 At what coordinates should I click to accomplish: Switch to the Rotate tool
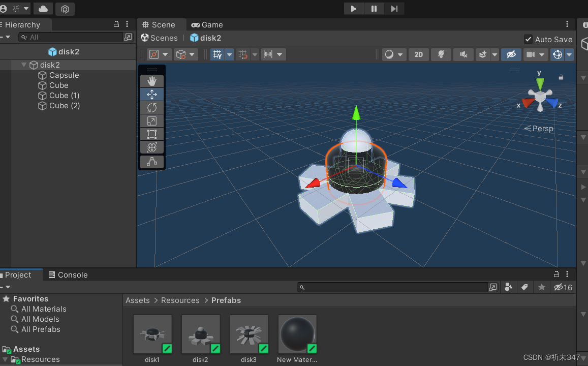151,107
